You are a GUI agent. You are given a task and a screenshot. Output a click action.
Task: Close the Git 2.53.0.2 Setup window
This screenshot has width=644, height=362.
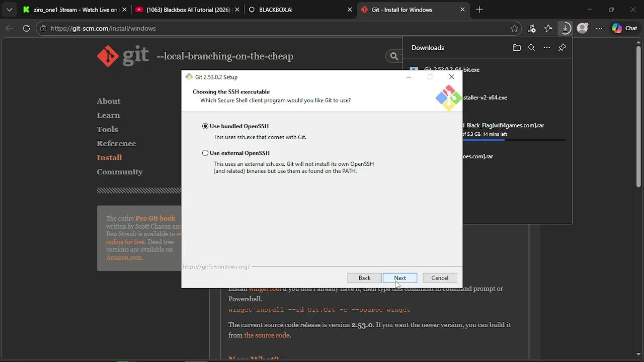point(451,77)
